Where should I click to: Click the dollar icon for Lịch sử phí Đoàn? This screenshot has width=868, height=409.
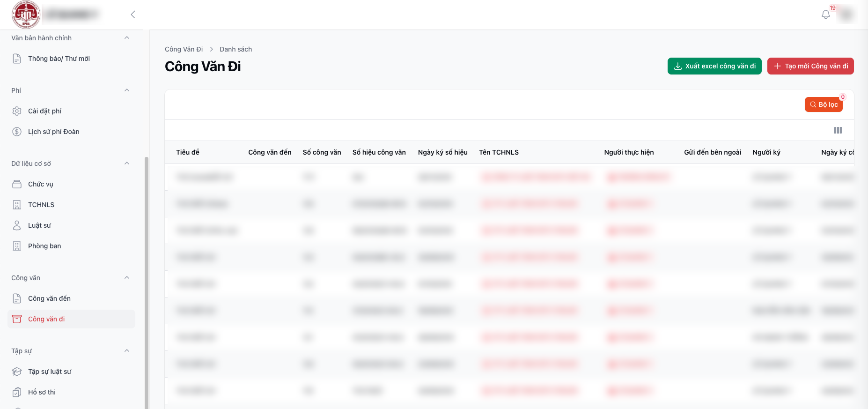[17, 132]
